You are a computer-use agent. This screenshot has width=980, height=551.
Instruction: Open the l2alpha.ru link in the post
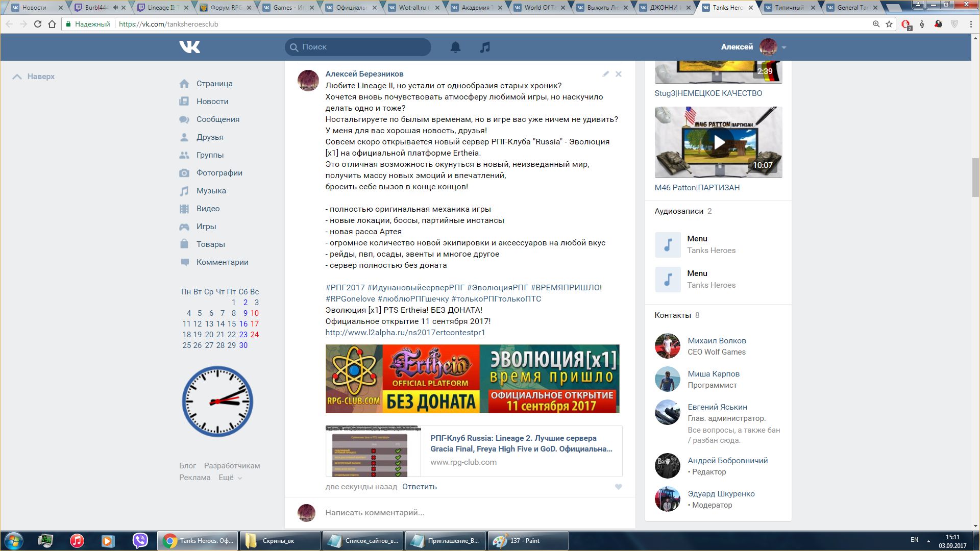coord(405,333)
